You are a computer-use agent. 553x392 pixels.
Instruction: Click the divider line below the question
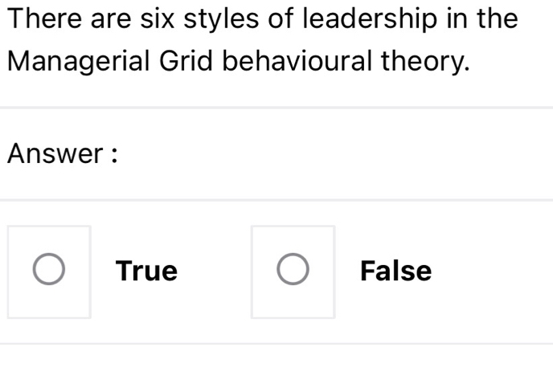tap(276, 107)
